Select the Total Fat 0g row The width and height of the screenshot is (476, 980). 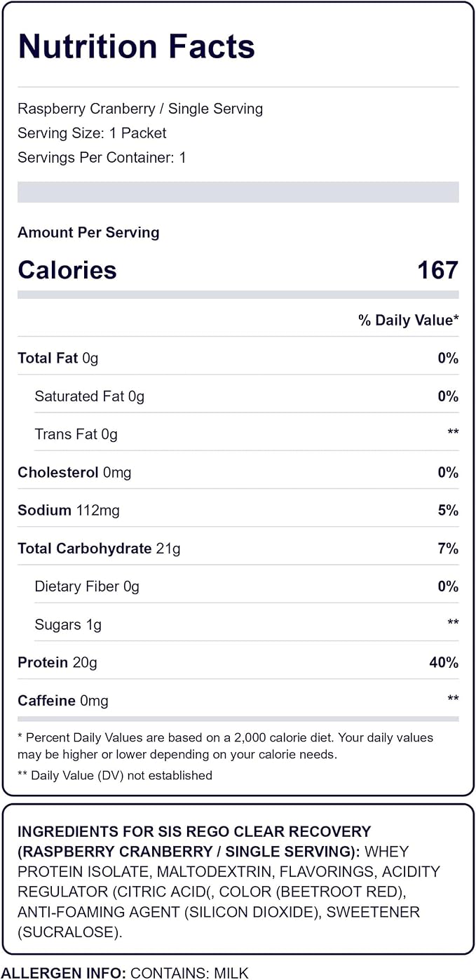point(238,358)
